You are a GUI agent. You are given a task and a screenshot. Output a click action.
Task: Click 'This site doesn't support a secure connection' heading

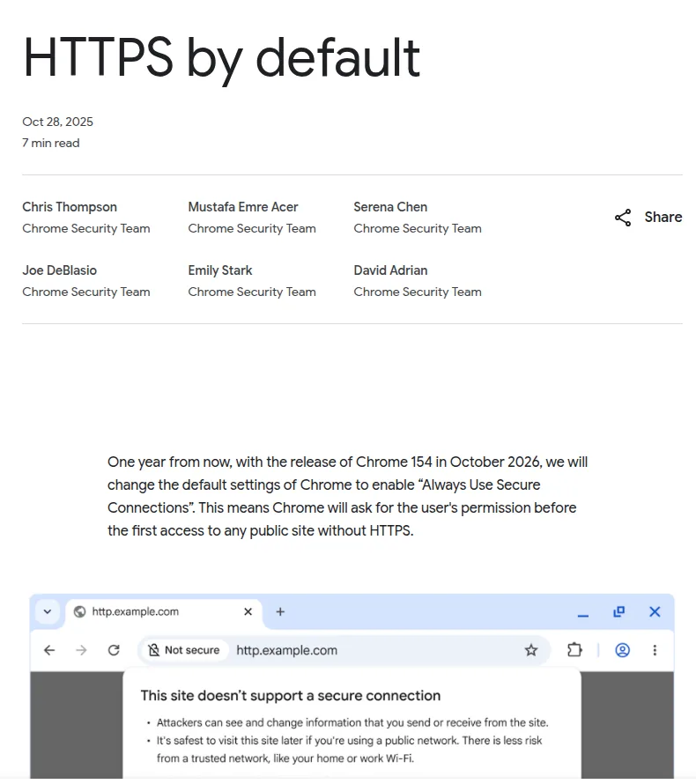pyautogui.click(x=291, y=696)
